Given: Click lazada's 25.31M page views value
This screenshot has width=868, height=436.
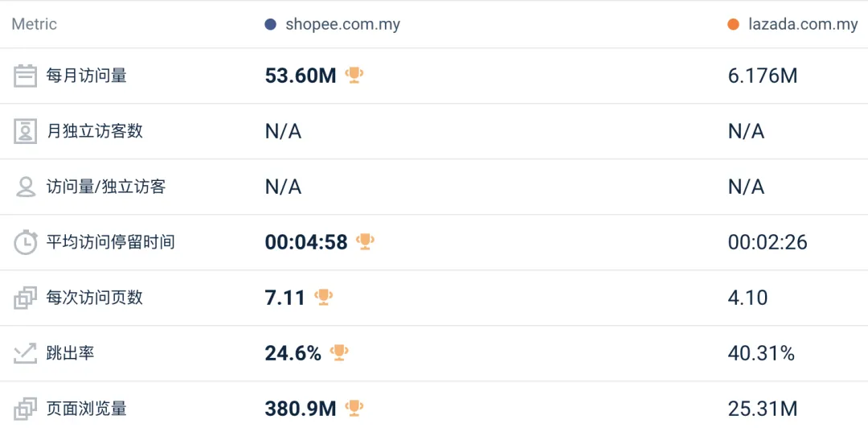Looking at the screenshot, I should [x=763, y=409].
